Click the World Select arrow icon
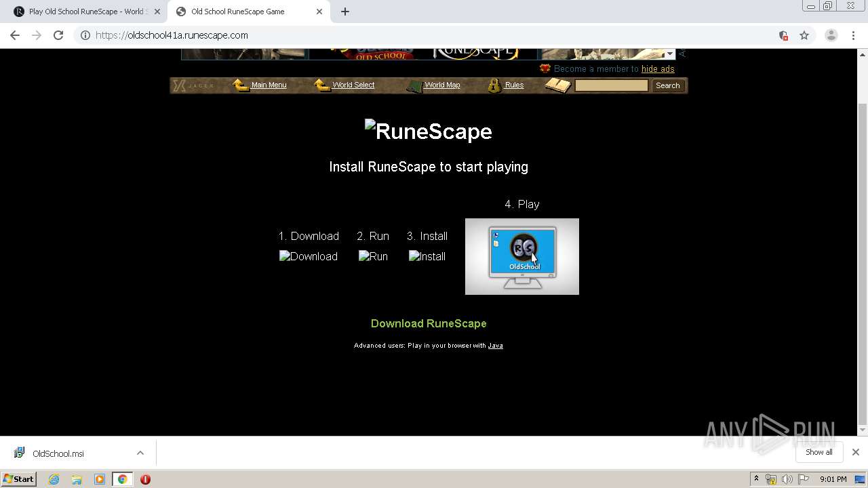 pyautogui.click(x=322, y=85)
